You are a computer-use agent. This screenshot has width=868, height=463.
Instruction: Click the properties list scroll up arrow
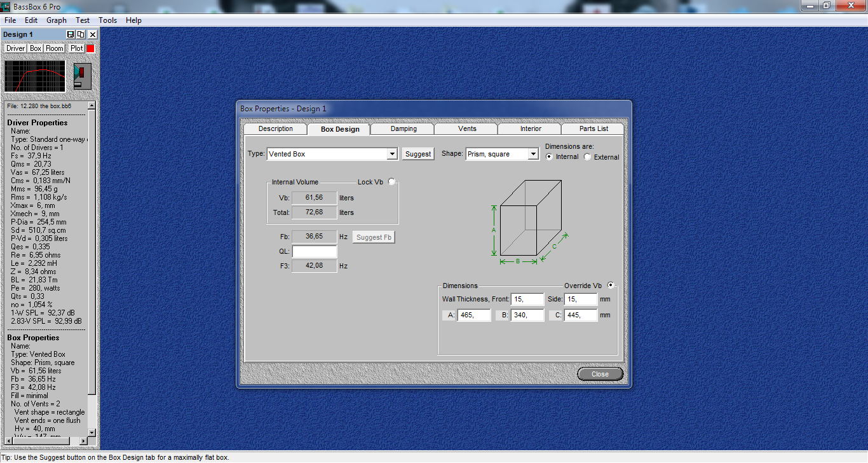pyautogui.click(x=92, y=105)
